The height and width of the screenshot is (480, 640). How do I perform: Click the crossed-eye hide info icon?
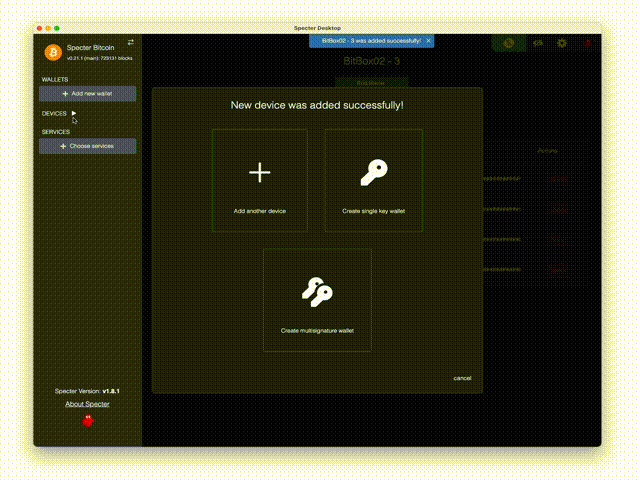pyautogui.click(x=538, y=43)
